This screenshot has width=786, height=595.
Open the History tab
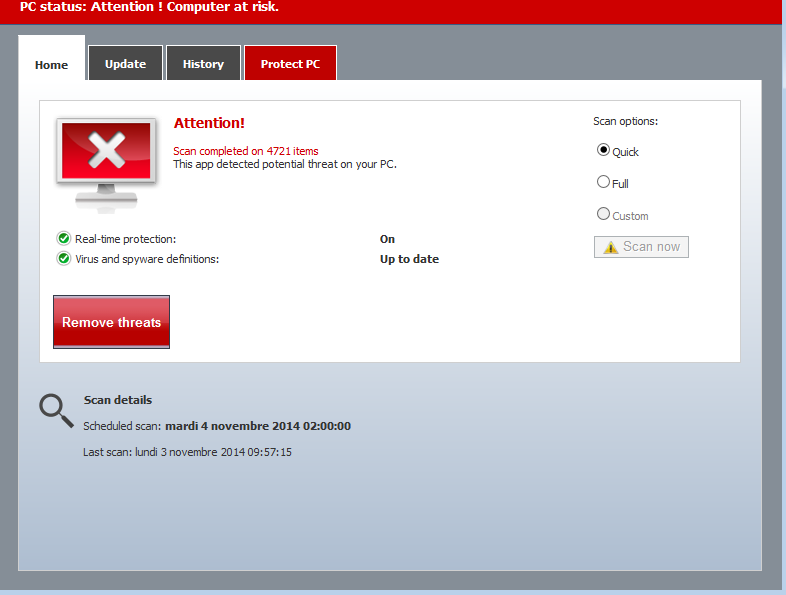pyautogui.click(x=203, y=63)
